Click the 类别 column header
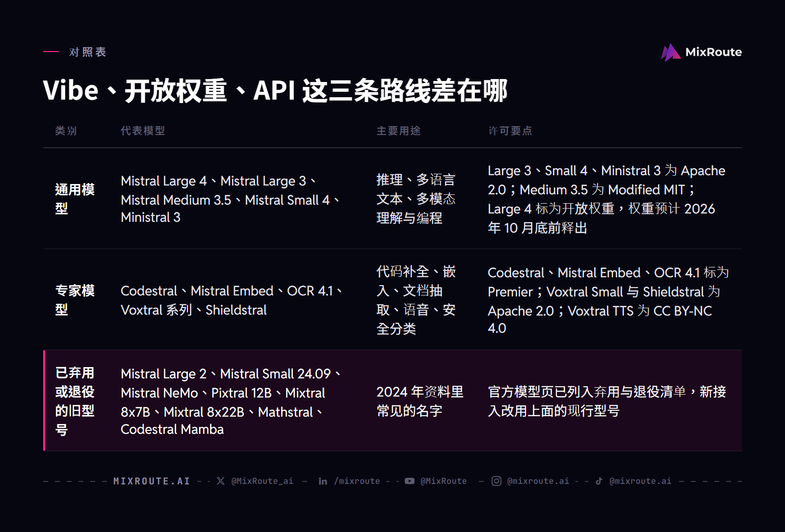Viewport: 785px width, 532px height. click(66, 131)
